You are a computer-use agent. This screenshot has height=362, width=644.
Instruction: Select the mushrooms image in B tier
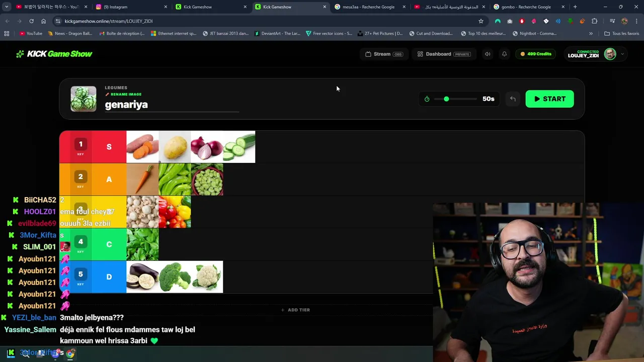pos(142,212)
